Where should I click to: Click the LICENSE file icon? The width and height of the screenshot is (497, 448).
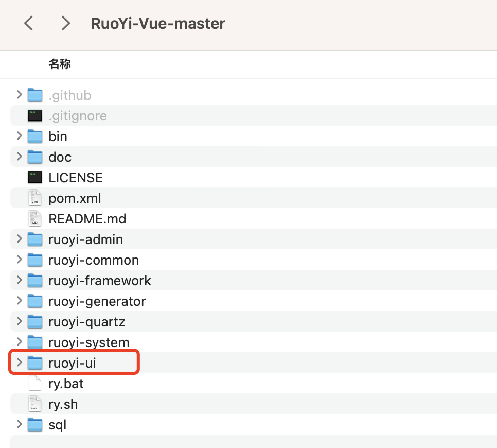click(34, 178)
